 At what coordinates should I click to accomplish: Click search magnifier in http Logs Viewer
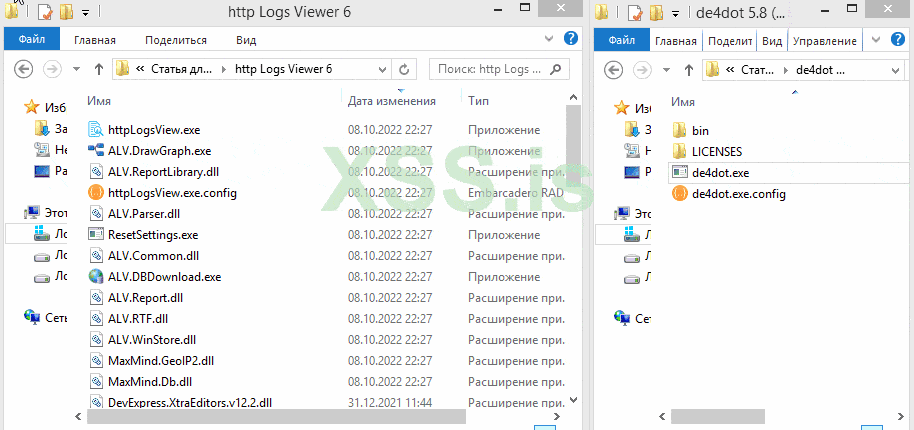coord(556,69)
